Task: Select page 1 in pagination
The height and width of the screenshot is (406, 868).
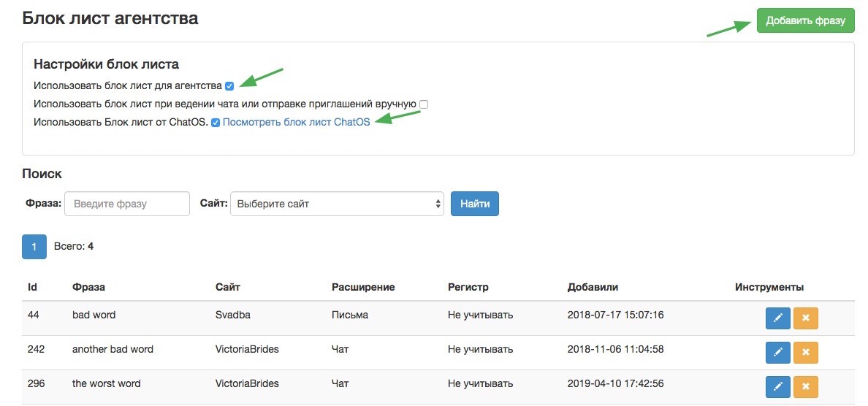Action: click(34, 247)
